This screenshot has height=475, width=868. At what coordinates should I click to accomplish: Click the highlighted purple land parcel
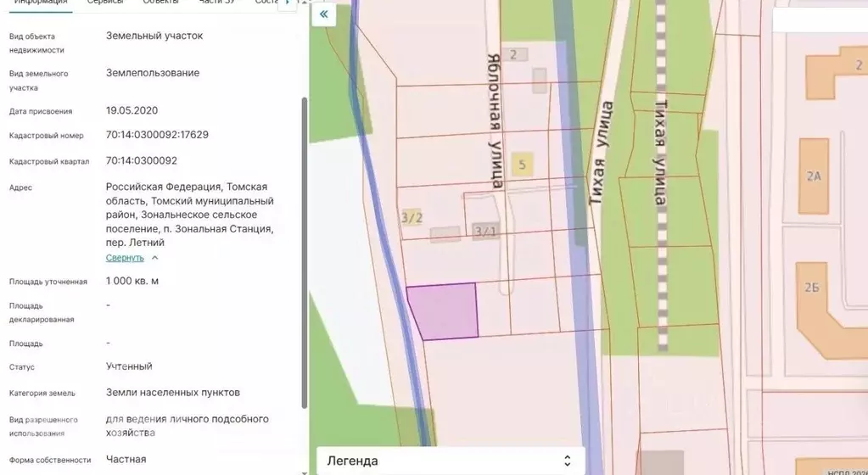[445, 311]
